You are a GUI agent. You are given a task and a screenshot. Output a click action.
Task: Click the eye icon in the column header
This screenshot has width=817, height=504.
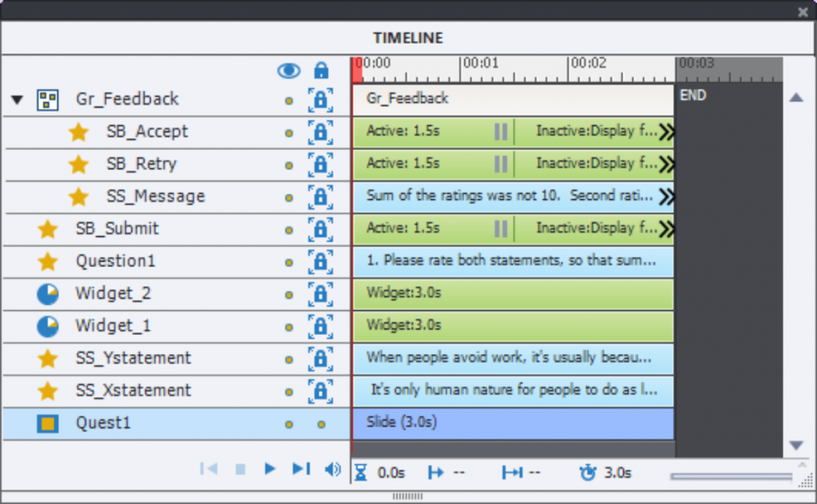(x=289, y=70)
